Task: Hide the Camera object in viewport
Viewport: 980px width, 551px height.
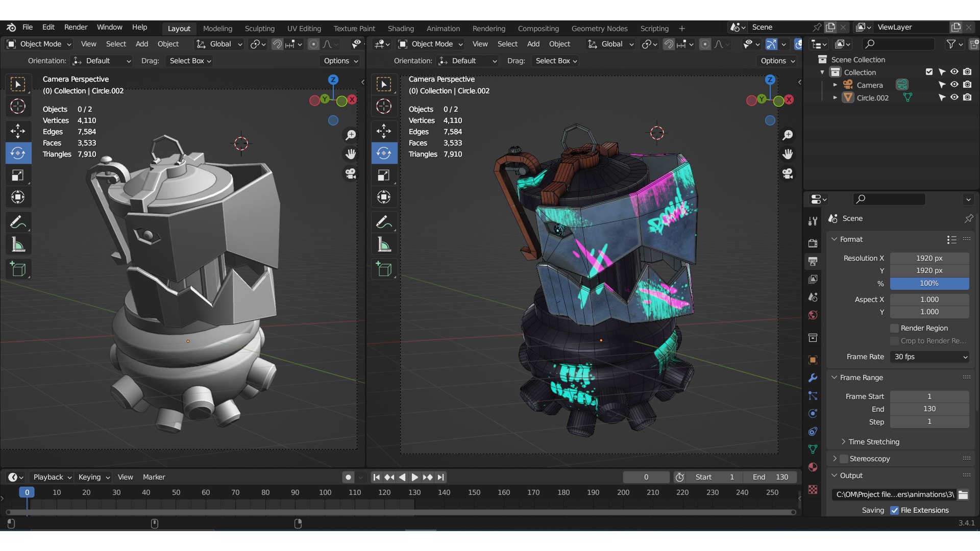Action: [954, 85]
